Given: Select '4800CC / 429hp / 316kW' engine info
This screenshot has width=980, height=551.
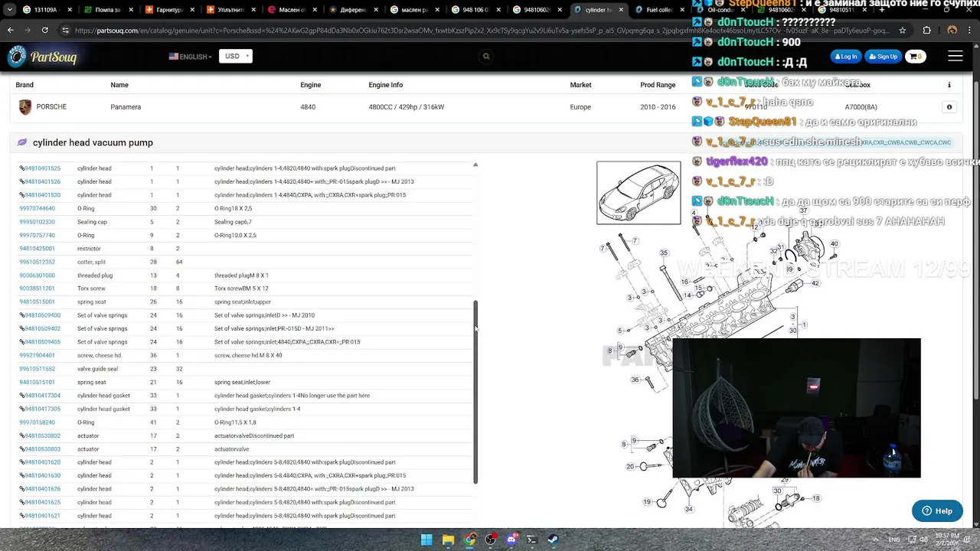Looking at the screenshot, I should coord(406,107).
